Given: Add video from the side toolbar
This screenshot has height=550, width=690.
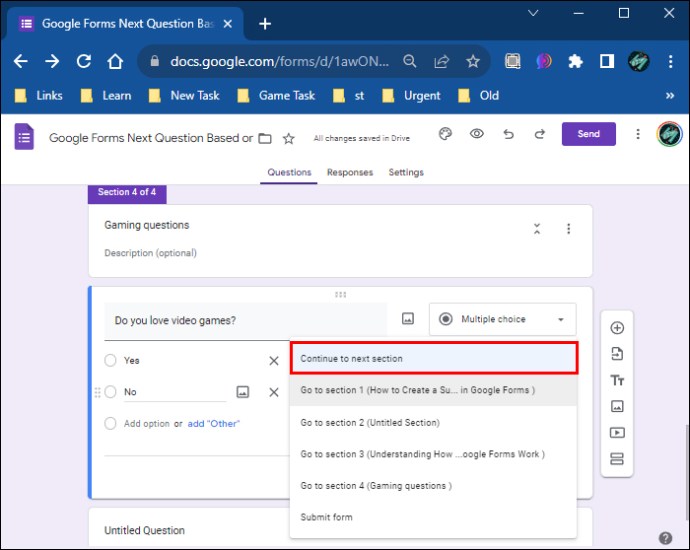Looking at the screenshot, I should coord(617,433).
